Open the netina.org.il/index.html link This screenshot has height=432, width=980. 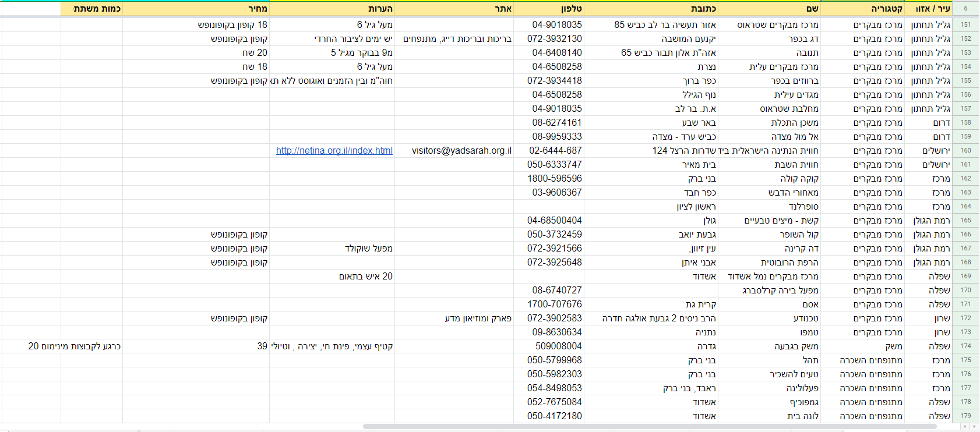(x=334, y=151)
